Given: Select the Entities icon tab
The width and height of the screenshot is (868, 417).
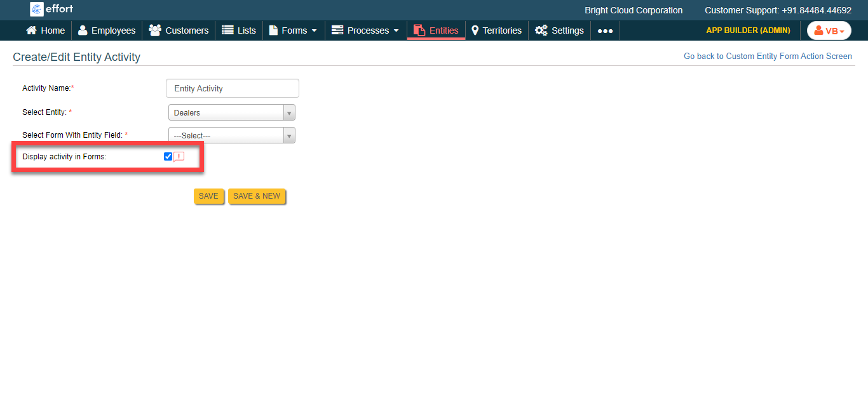Looking at the screenshot, I should coord(419,30).
